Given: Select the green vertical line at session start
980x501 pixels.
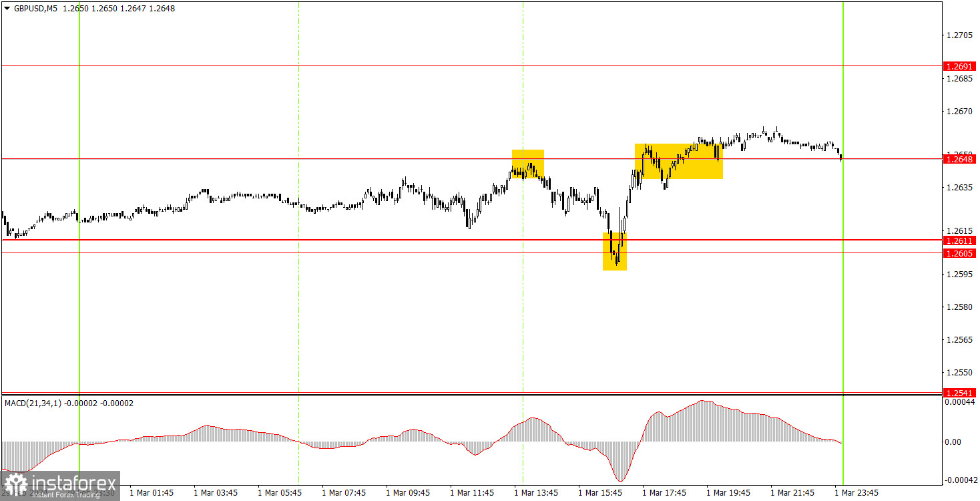Looking at the screenshot, I should click(79, 243).
